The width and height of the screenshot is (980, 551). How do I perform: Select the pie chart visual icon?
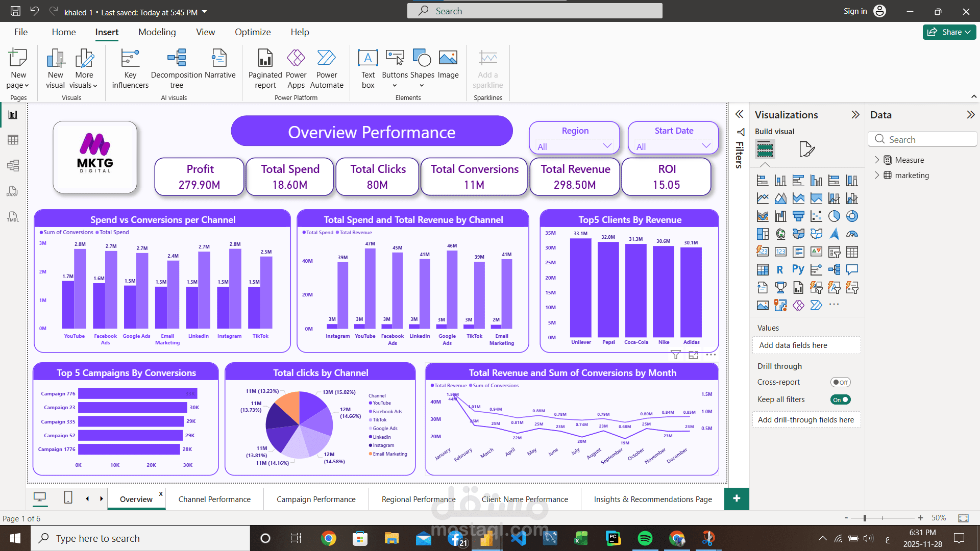pos(834,216)
